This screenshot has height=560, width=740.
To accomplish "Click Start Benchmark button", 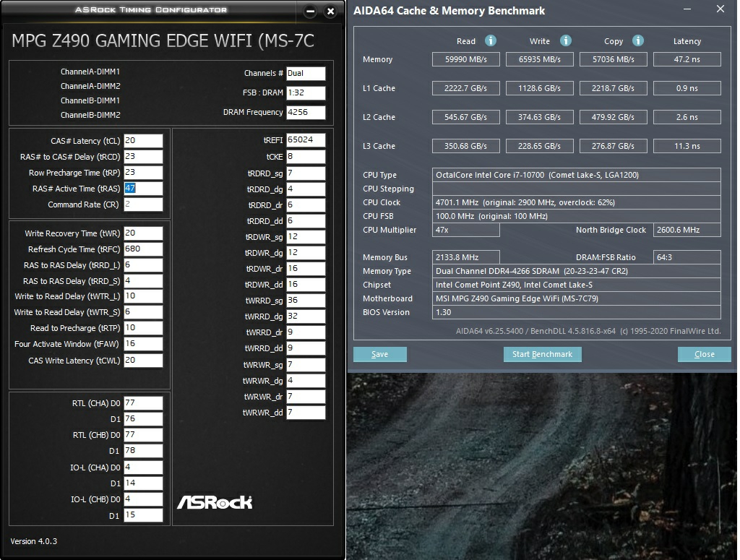I will [542, 354].
